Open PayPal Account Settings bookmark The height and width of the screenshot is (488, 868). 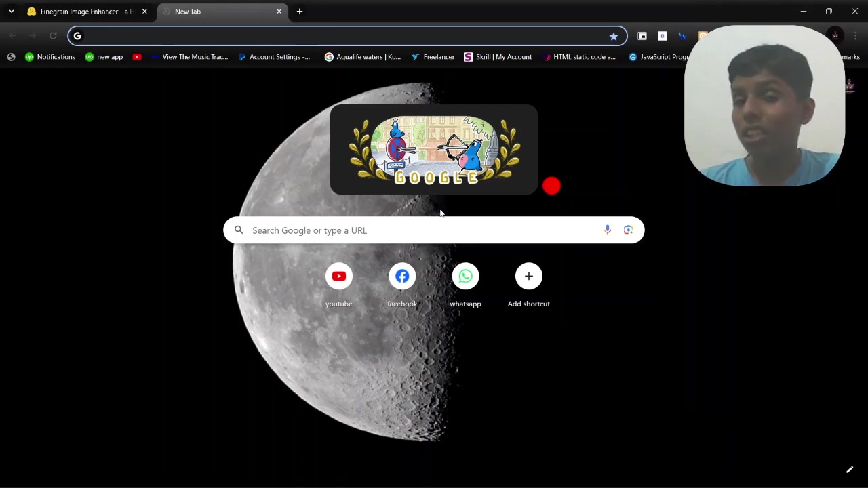click(x=274, y=57)
